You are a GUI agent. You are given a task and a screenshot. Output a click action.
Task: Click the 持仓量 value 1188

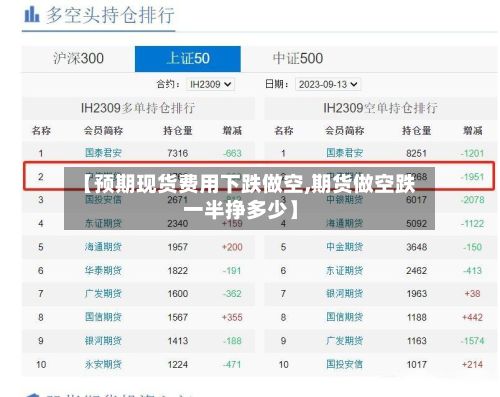416,317
